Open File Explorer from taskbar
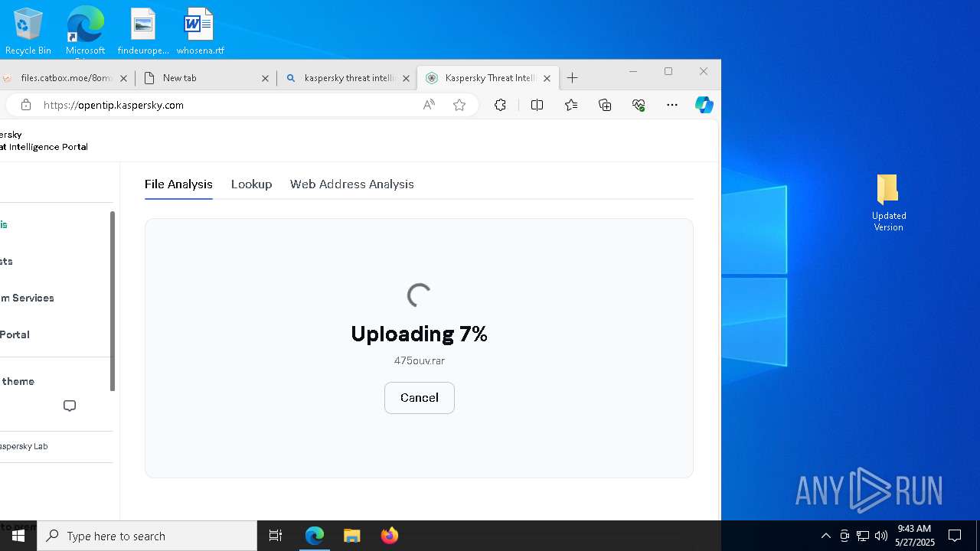 tap(352, 536)
